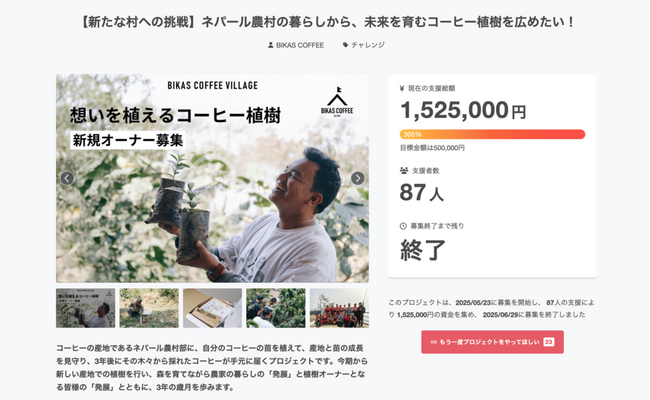The image size is (650, 400).
Task: Click the 23 count badge on button
Action: [x=549, y=342]
